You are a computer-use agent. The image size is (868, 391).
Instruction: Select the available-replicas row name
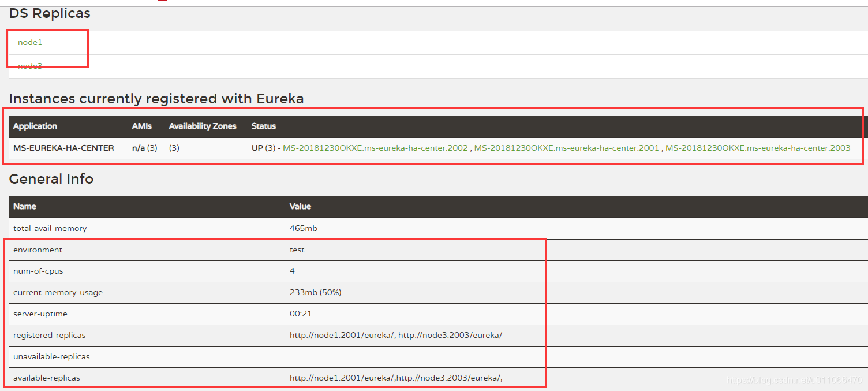click(x=47, y=378)
